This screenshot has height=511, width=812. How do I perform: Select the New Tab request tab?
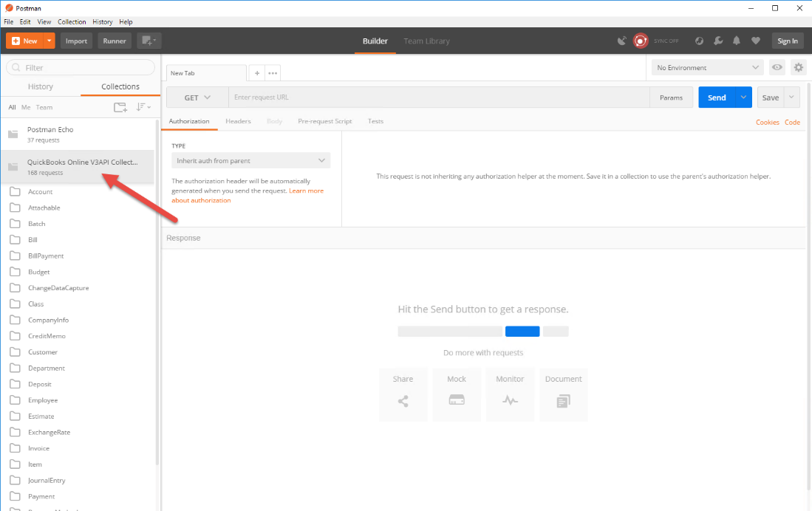click(206, 73)
